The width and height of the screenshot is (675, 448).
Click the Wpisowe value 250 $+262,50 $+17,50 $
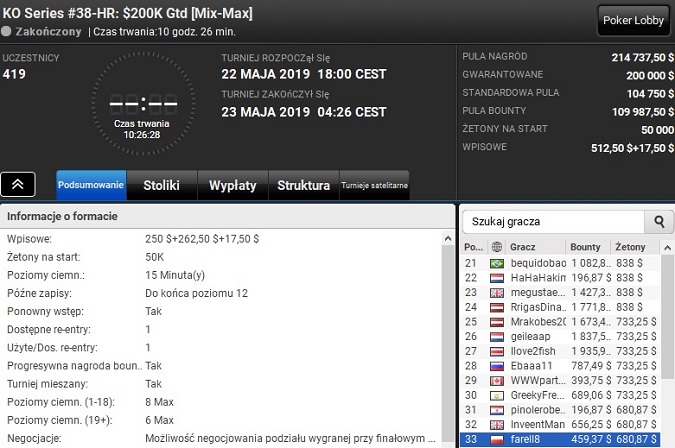tap(202, 239)
